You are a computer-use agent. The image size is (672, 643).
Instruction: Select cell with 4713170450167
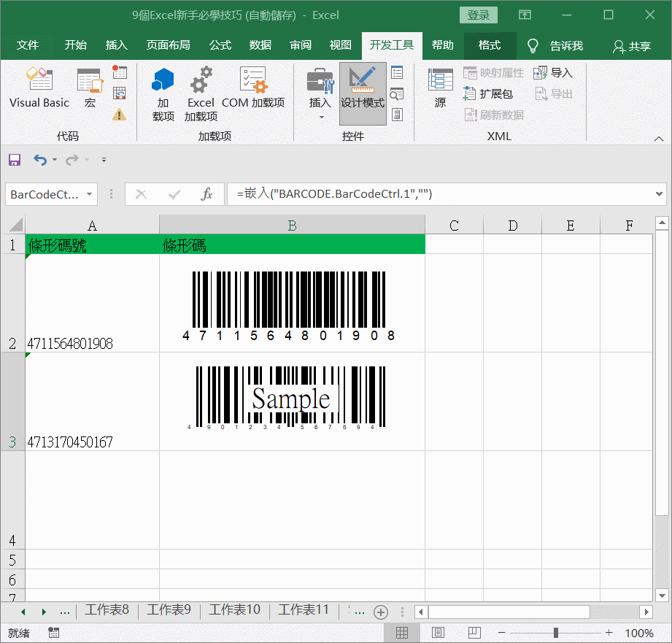92,401
